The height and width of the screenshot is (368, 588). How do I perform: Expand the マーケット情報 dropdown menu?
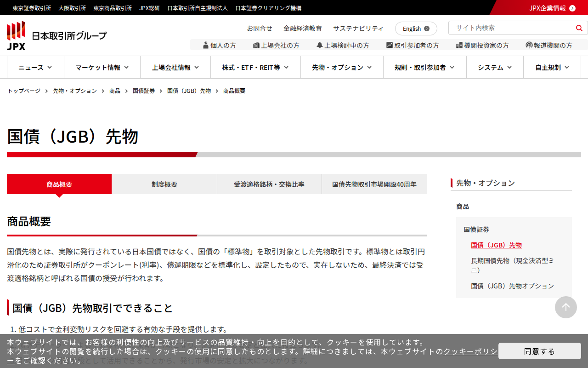click(x=102, y=68)
